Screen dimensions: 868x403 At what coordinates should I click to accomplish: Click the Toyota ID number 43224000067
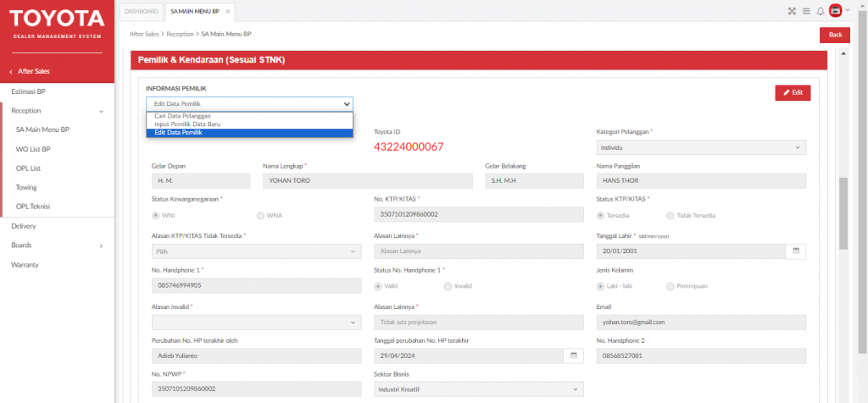tap(409, 147)
